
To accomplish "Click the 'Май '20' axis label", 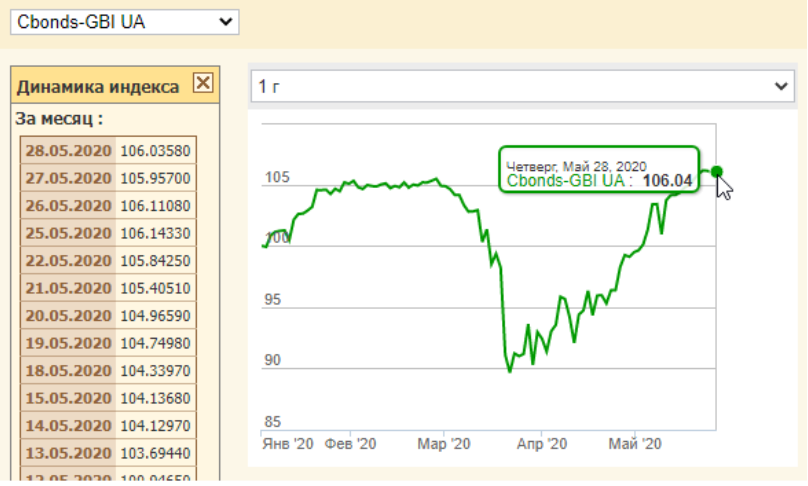I will click(x=635, y=444).
